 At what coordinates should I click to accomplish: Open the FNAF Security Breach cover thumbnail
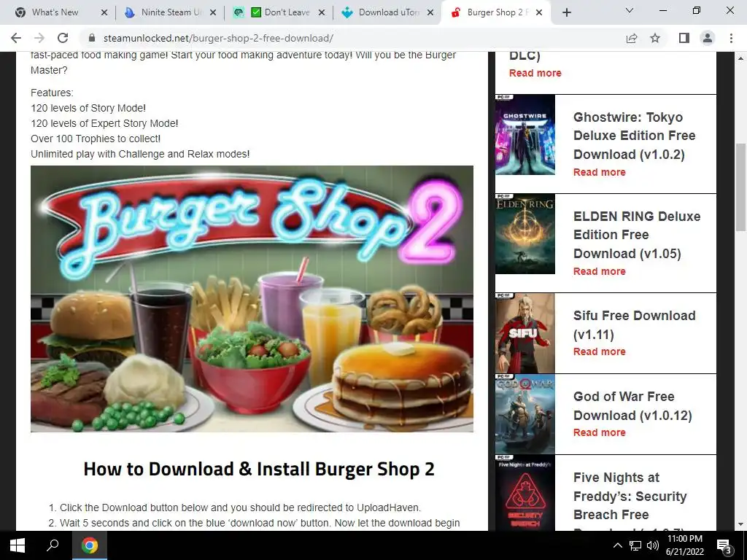(525, 493)
